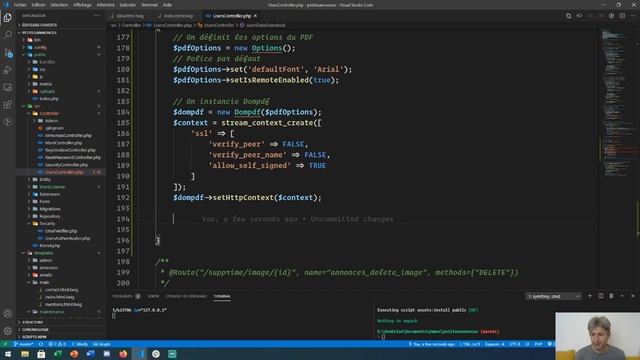Open Microsoft Store from taskbar

(41, 354)
